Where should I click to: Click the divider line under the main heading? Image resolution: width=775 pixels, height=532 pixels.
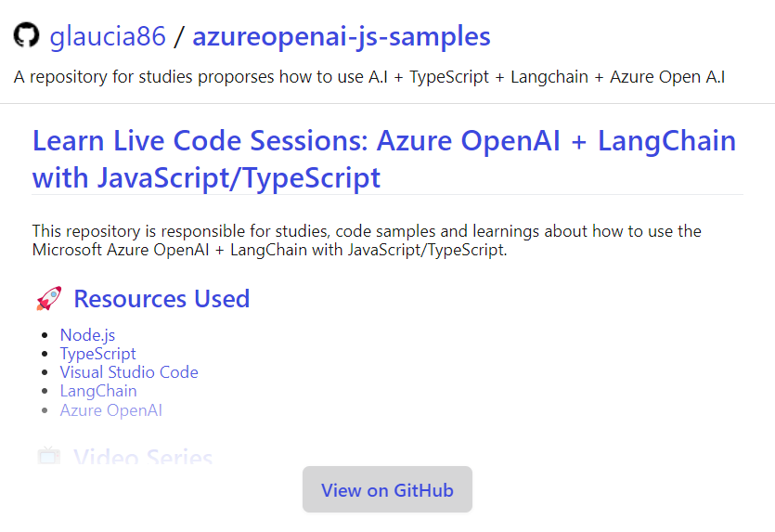[x=387, y=195]
